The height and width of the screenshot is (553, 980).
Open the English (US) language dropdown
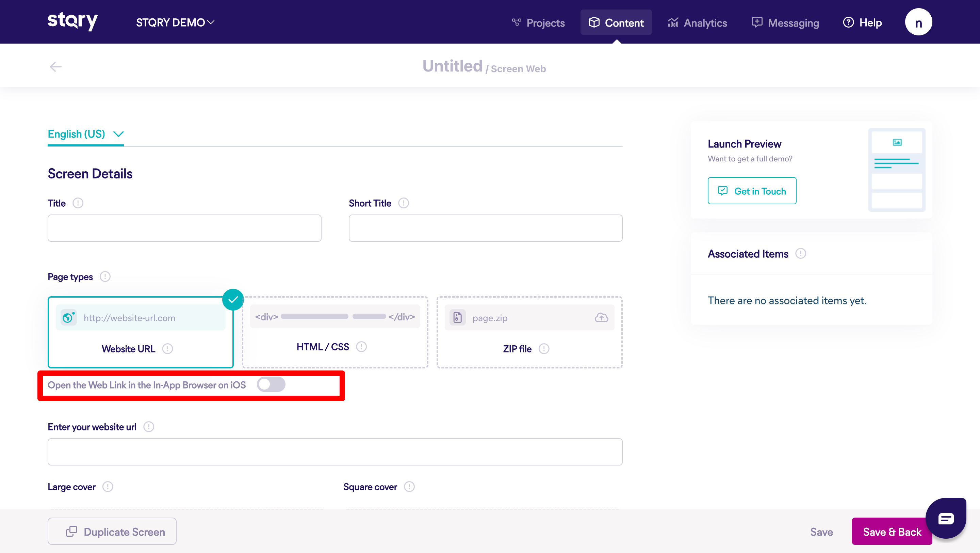[86, 134]
